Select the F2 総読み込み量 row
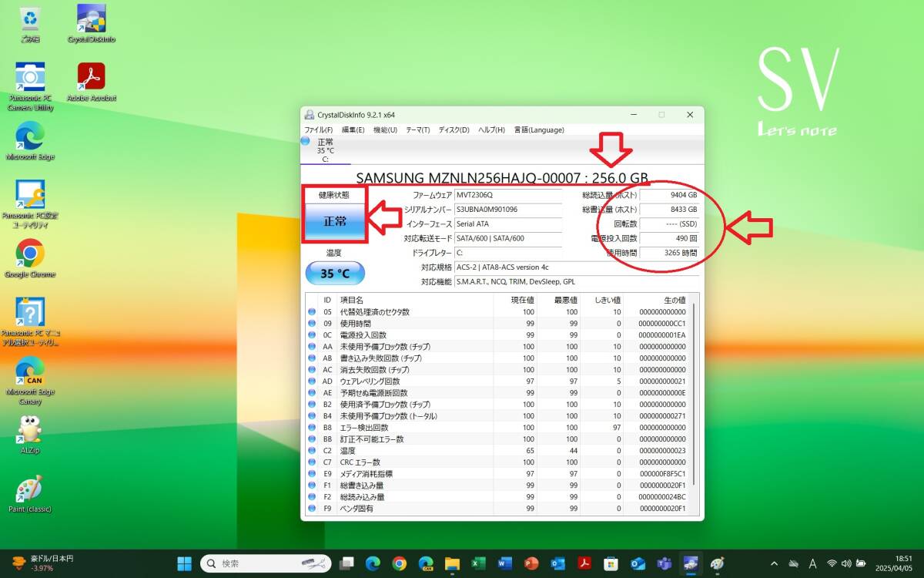 point(499,497)
